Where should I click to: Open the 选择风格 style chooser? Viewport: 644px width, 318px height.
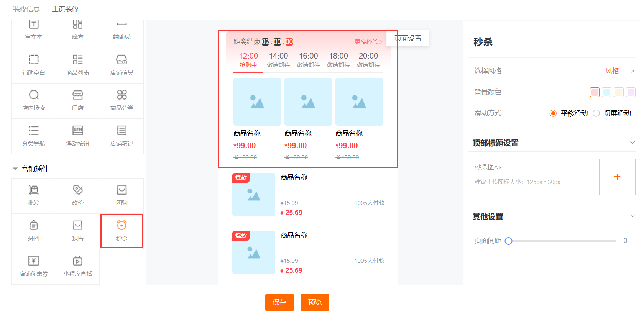[x=619, y=71]
